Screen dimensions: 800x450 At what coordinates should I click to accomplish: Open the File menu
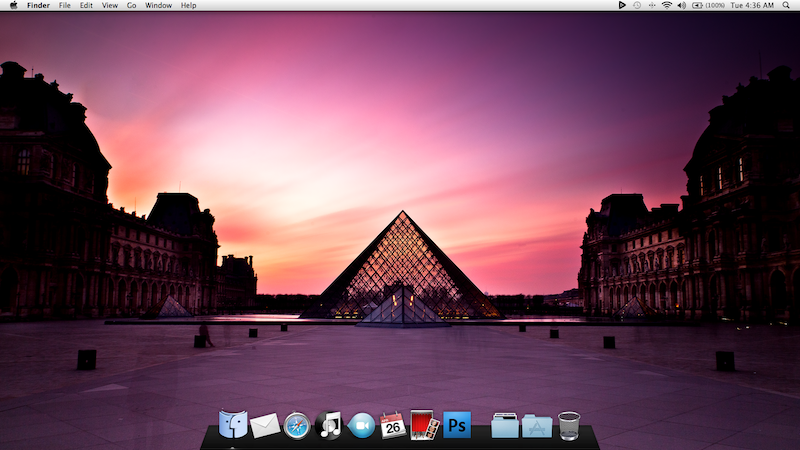pos(64,5)
